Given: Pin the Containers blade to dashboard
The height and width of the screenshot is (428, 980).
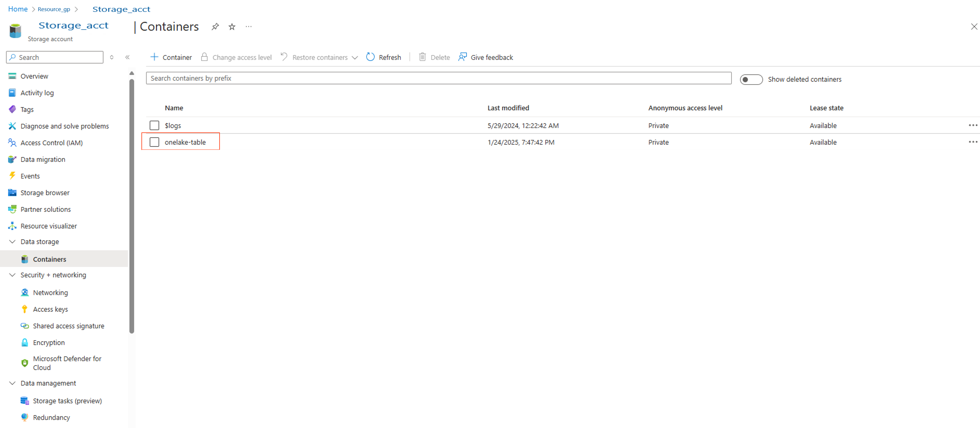Looking at the screenshot, I should point(215,27).
